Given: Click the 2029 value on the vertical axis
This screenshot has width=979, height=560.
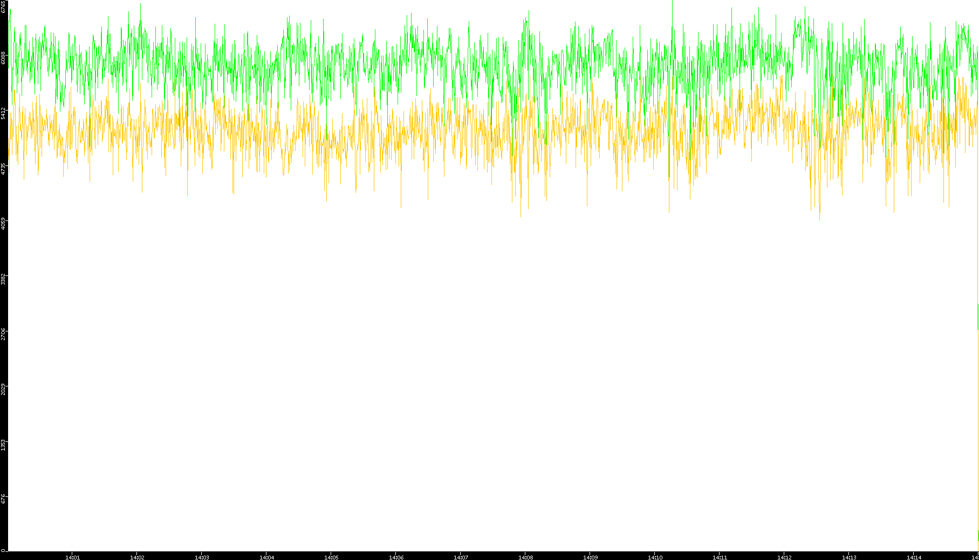Looking at the screenshot, I should 3,390.
